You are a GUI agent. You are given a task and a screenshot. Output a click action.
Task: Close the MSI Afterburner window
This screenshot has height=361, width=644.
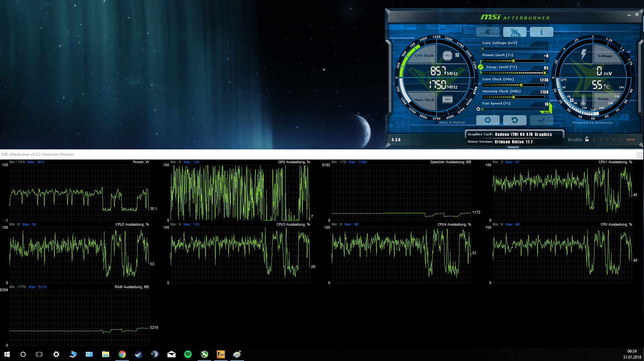point(637,14)
